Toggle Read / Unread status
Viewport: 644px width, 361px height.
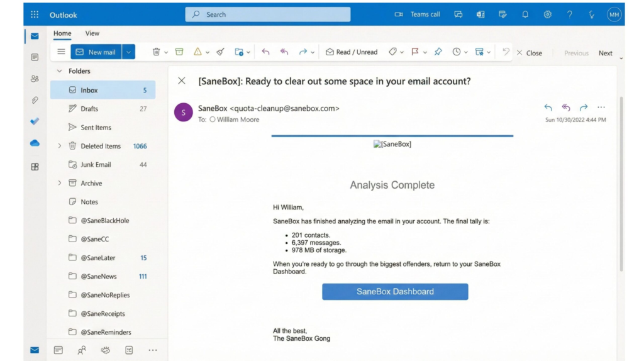352,52
